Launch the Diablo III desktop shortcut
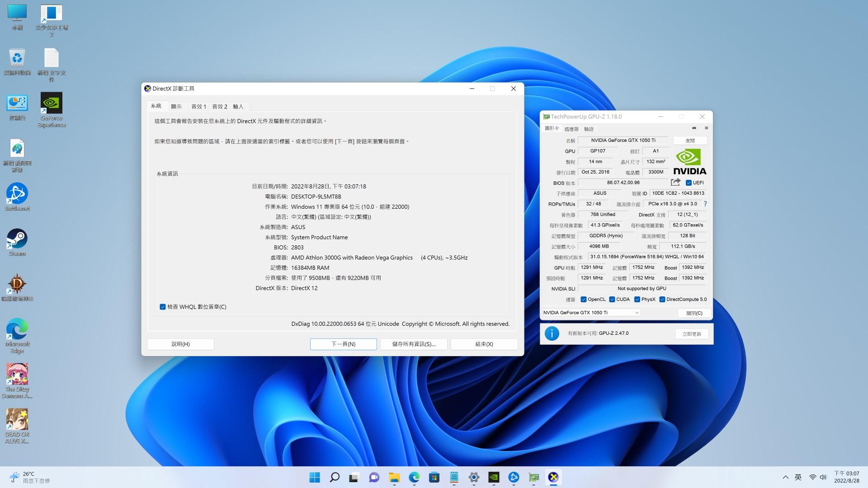The height and width of the screenshot is (488, 868). click(17, 288)
